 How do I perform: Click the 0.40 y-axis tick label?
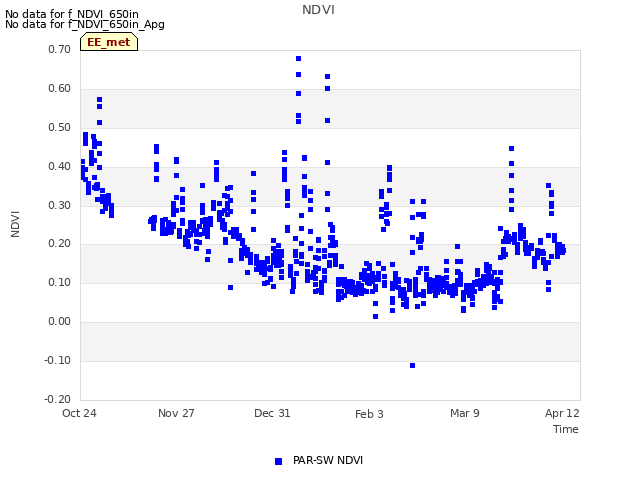(59, 167)
